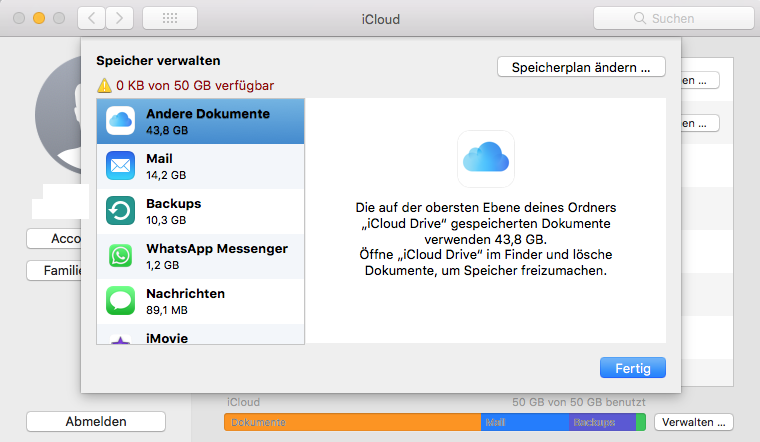Select the Andere Dokumente iCloud icon

click(x=121, y=121)
